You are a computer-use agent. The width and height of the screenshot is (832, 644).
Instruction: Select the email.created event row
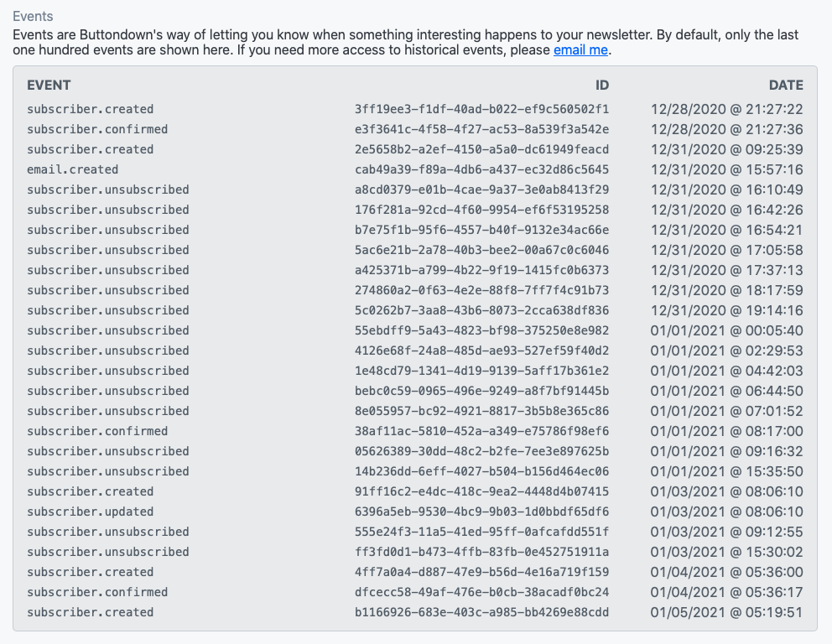[73, 169]
